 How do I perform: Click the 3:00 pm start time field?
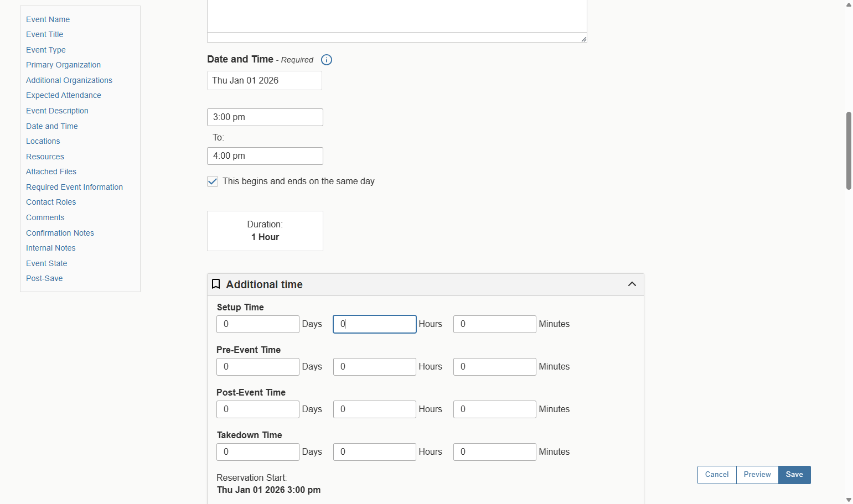coord(265,117)
